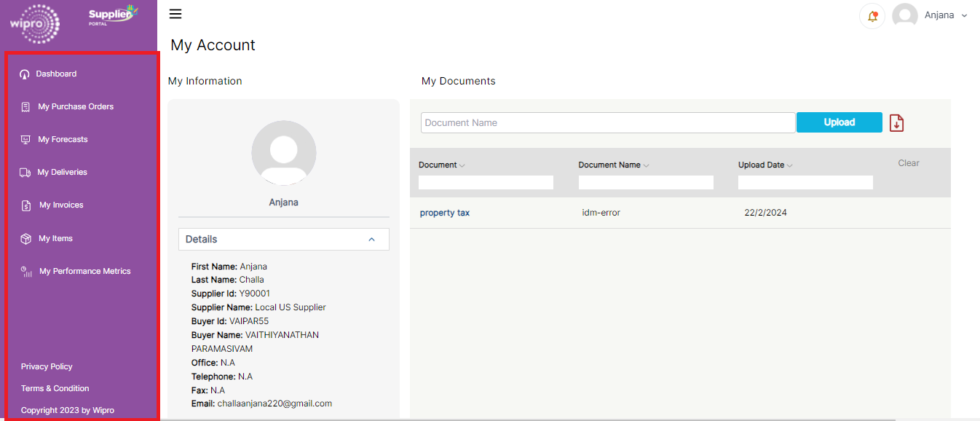Click the red document download icon
The width and height of the screenshot is (980, 421).
click(896, 123)
